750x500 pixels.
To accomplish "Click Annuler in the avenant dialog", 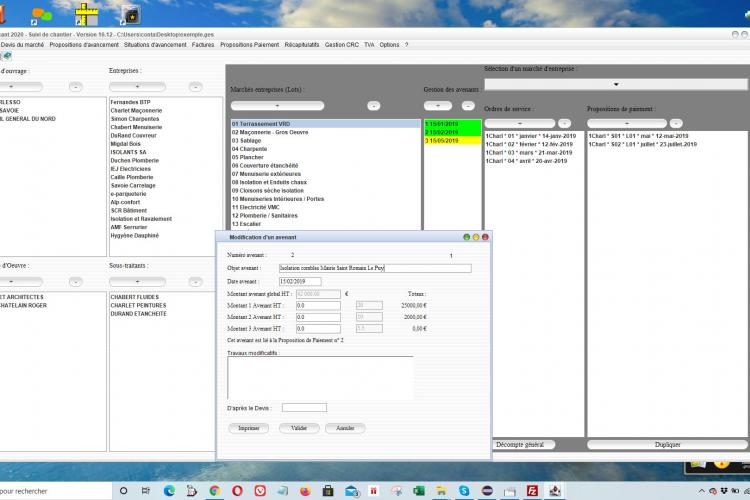I will coord(345,428).
